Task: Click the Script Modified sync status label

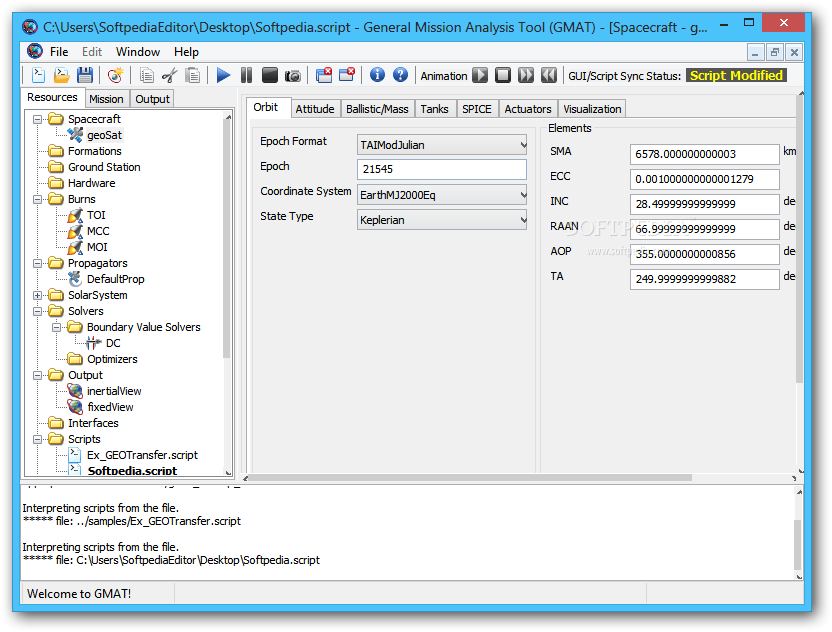Action: coord(736,75)
